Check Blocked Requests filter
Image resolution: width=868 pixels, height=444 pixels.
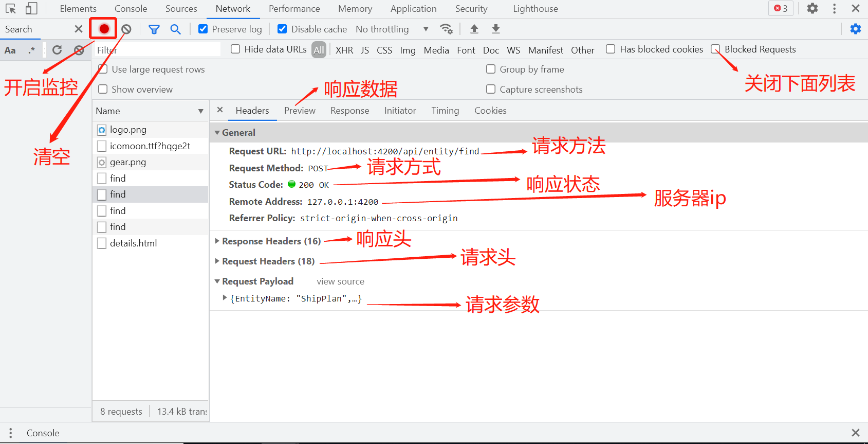coord(715,49)
